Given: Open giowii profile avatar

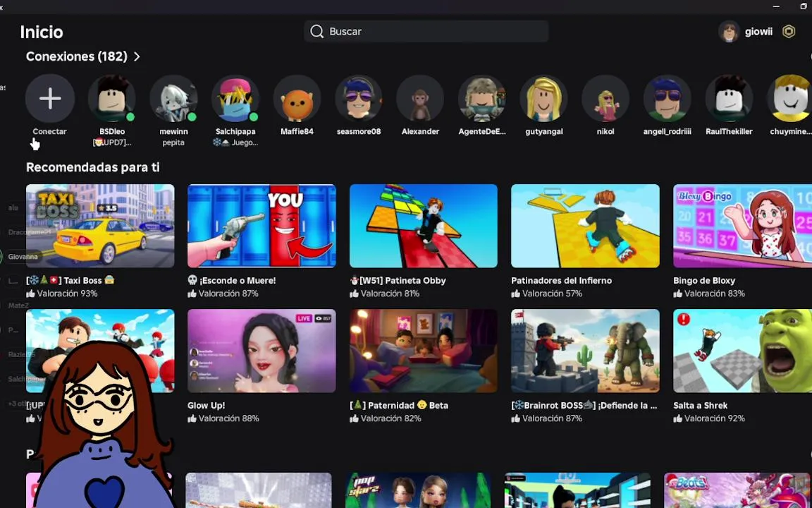Looking at the screenshot, I should tap(729, 32).
